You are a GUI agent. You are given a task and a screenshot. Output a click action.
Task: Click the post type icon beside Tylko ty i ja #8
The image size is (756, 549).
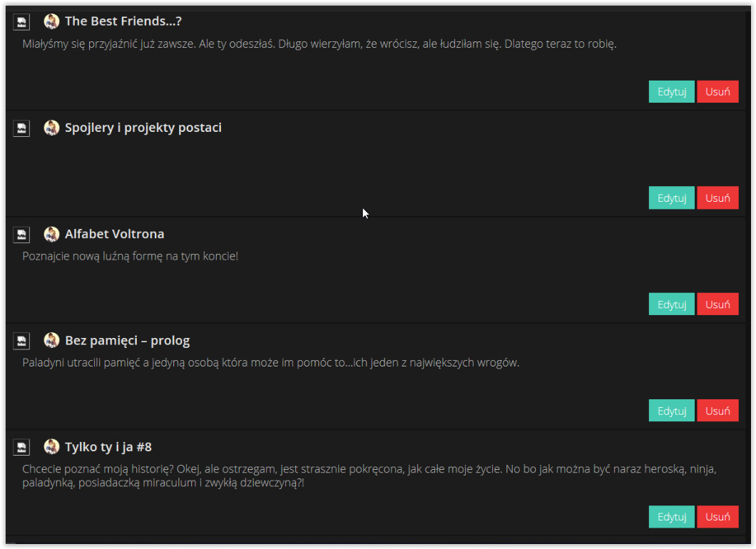click(x=21, y=447)
